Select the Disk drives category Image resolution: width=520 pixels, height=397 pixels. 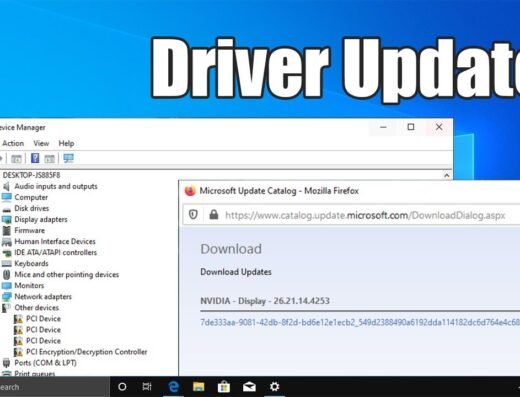tap(32, 208)
